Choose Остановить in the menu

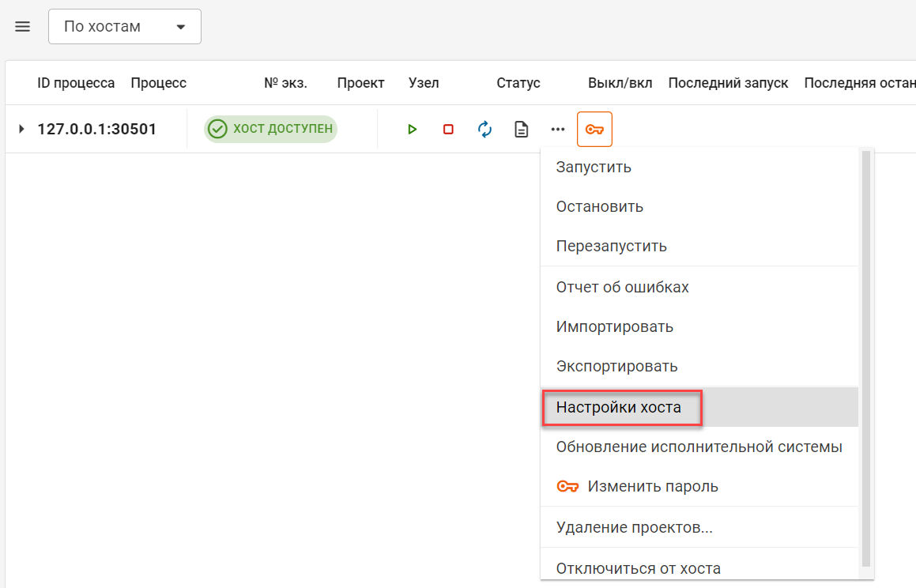coord(599,206)
